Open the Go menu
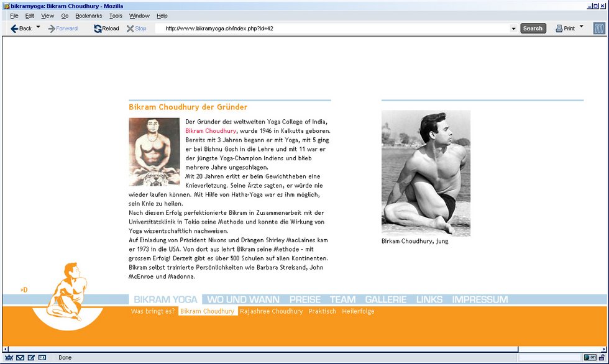Image resolution: width=609 pixels, height=364 pixels. tap(65, 16)
